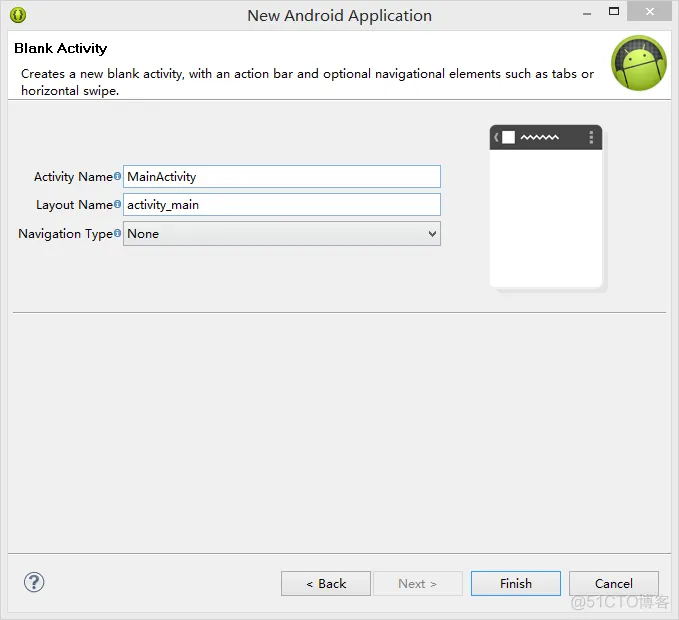Minimize the New Android Application window
Viewport: 679px width, 620px height.
click(x=587, y=13)
